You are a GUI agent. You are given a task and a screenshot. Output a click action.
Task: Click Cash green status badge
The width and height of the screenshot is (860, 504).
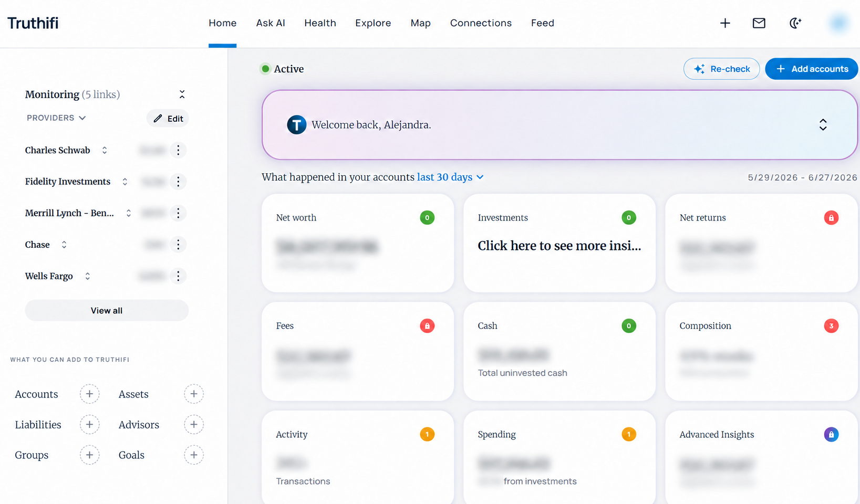629,325
